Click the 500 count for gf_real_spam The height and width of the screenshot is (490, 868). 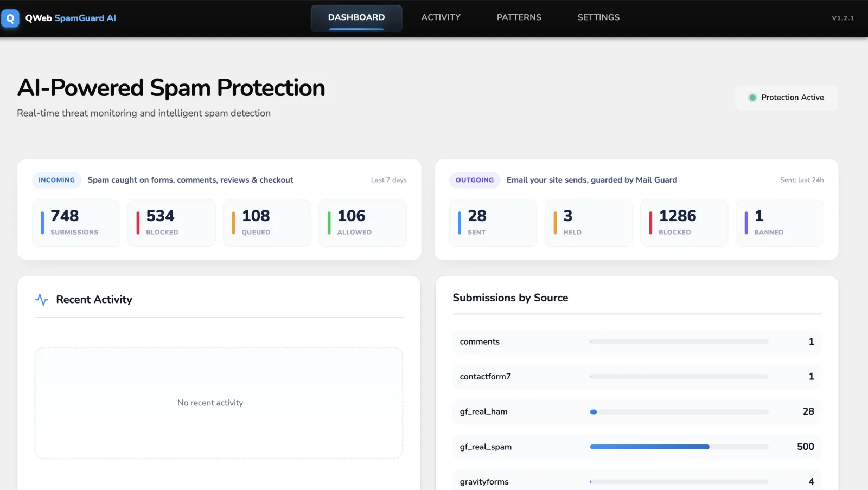(806, 447)
